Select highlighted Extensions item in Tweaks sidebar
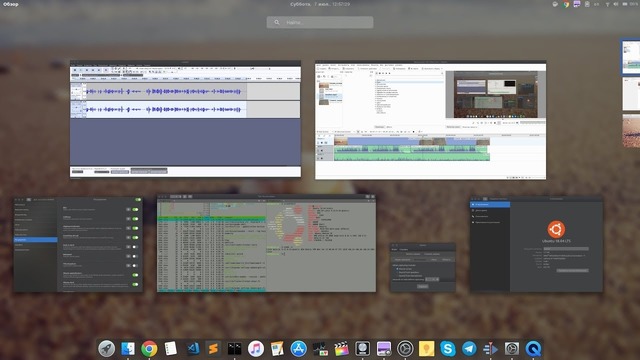The width and height of the screenshot is (640, 360). click(x=36, y=240)
